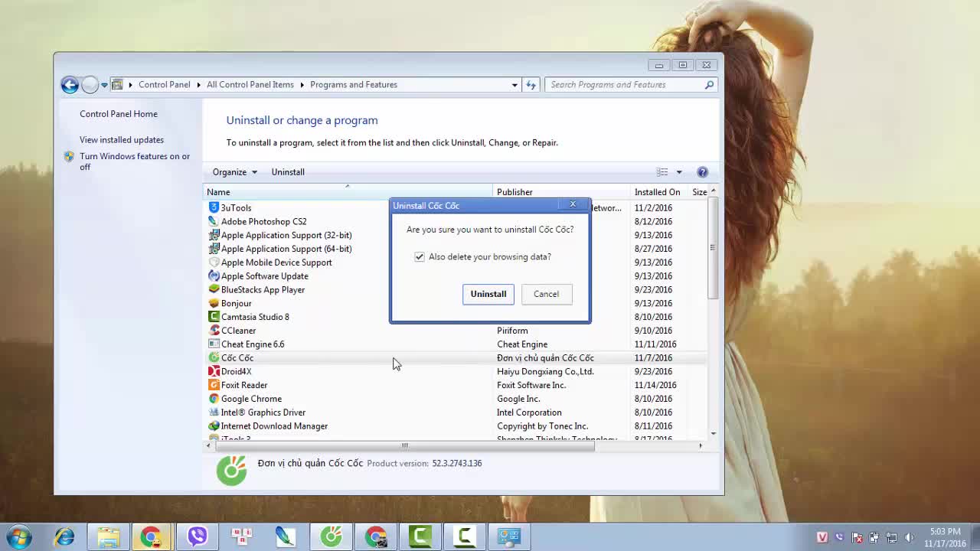Click Turn Windows features on or off
Screen dimensions: 980x551
(135, 161)
